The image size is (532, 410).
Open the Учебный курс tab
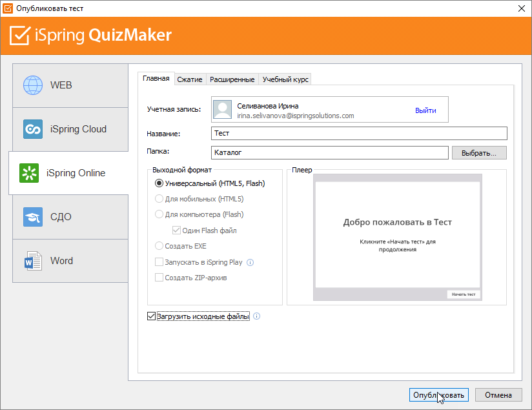(x=285, y=79)
